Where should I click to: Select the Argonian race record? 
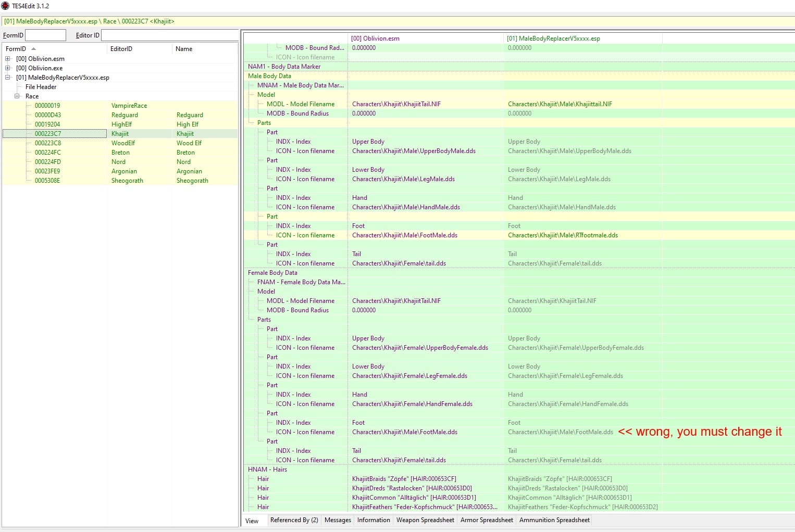pyautogui.click(x=120, y=171)
